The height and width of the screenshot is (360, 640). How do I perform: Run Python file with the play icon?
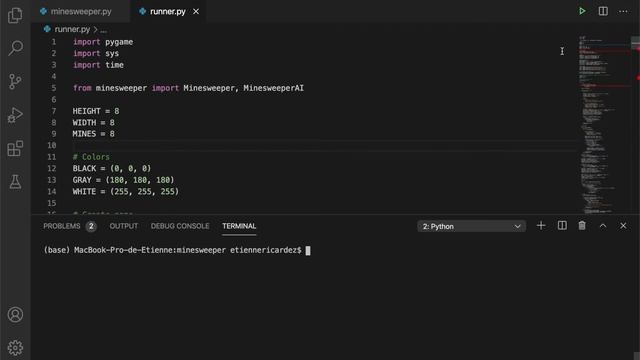point(582,11)
